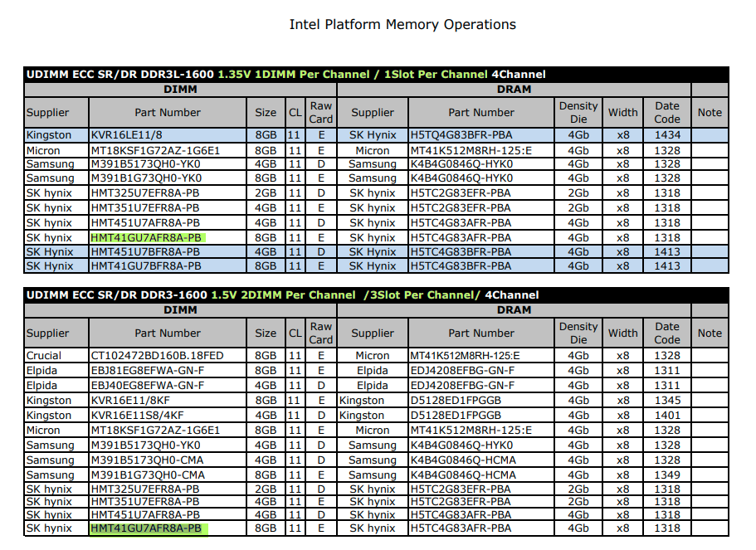Click part number HMT41GU7BFR8A-PB
The height and width of the screenshot is (550, 756).
click(146, 266)
